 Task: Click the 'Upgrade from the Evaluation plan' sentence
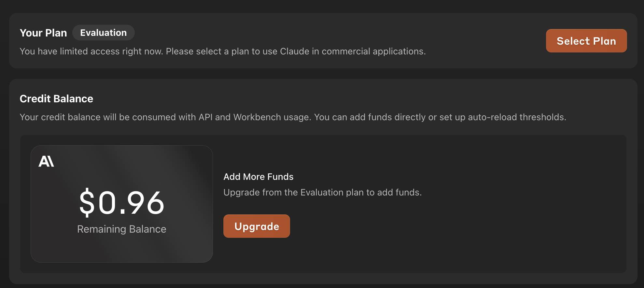tap(322, 192)
